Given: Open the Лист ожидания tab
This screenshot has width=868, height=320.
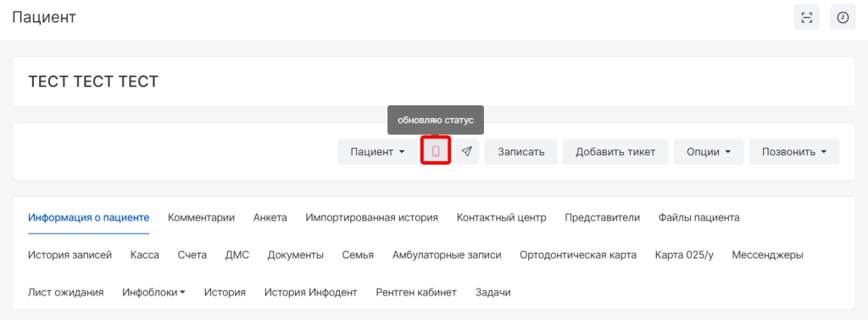Looking at the screenshot, I should (65, 292).
